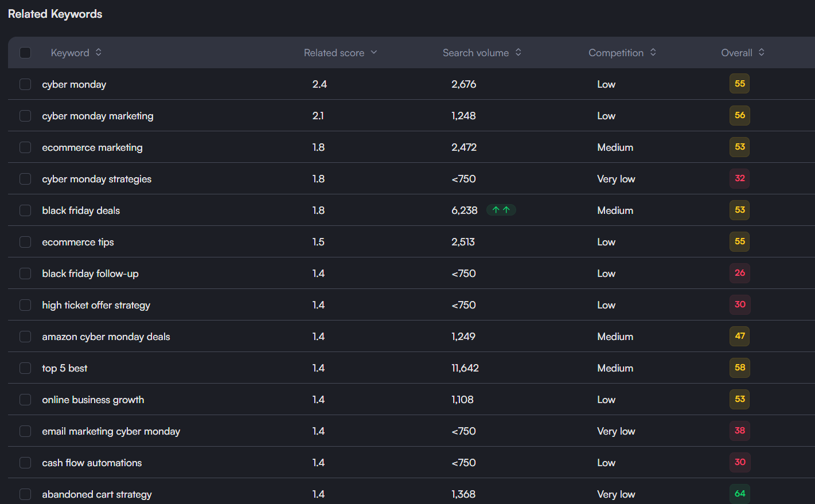Click the Search volume sort icon
The width and height of the screenshot is (815, 504).
pos(518,52)
